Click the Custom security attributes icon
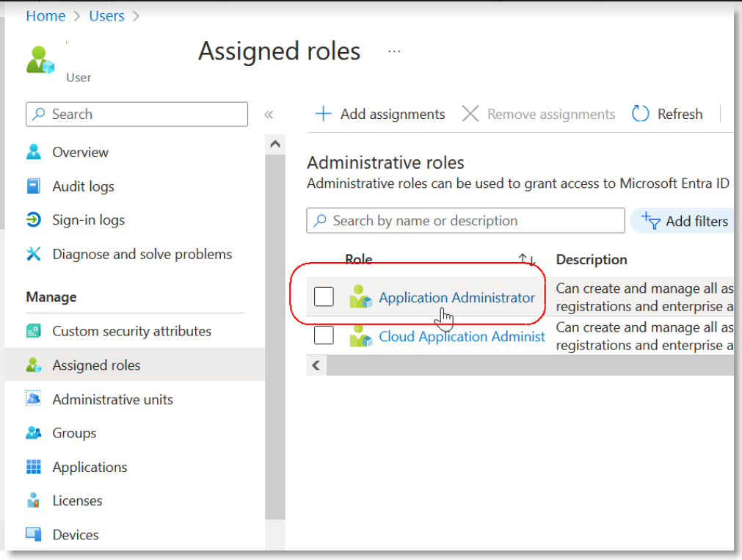 click(34, 331)
